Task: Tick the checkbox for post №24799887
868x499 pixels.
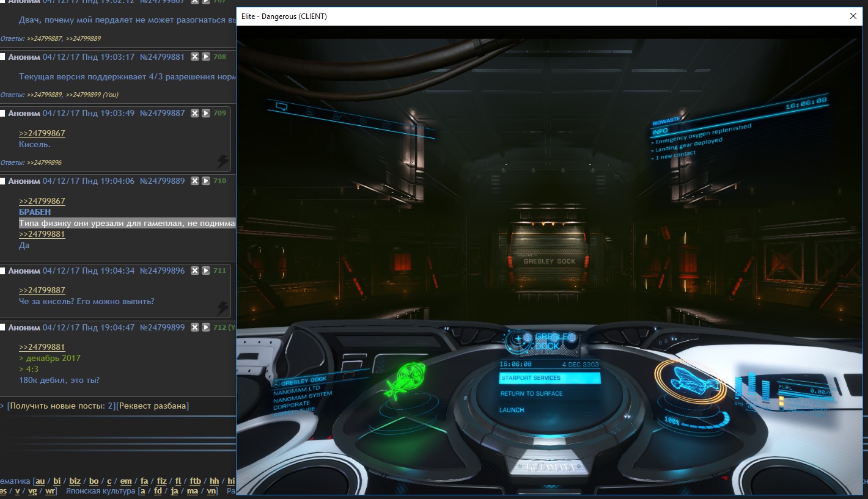Action: click(x=3, y=113)
